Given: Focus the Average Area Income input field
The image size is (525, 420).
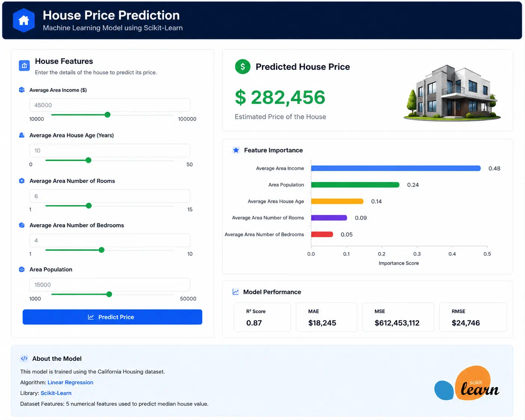Looking at the screenshot, I should [x=110, y=105].
